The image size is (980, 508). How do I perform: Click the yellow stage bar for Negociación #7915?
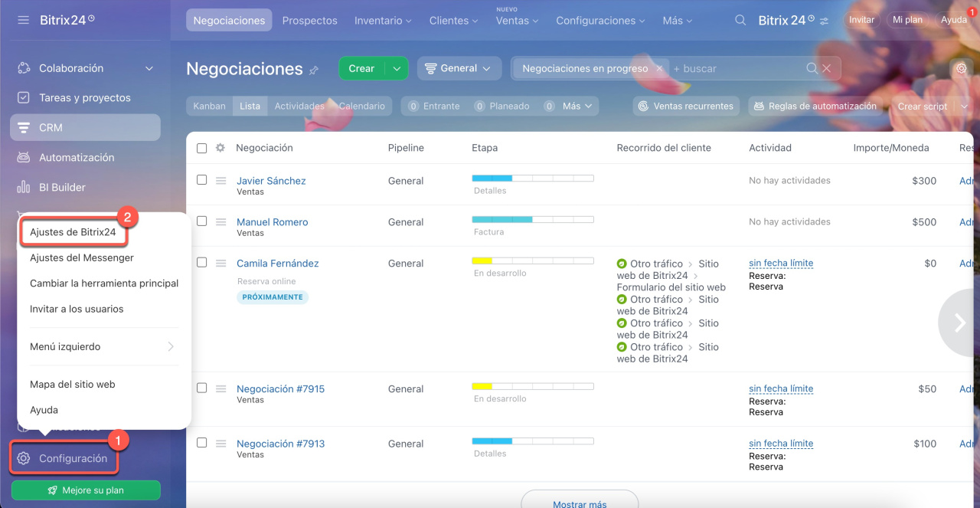[533, 386]
